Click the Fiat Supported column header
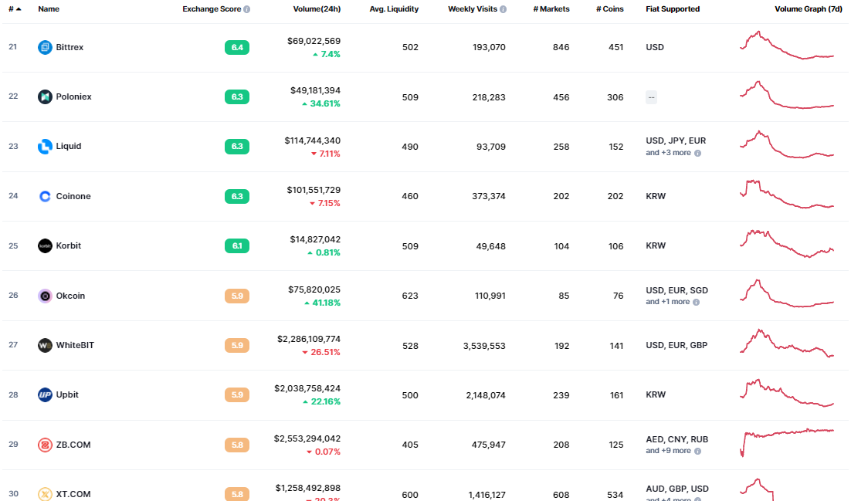 tap(673, 8)
